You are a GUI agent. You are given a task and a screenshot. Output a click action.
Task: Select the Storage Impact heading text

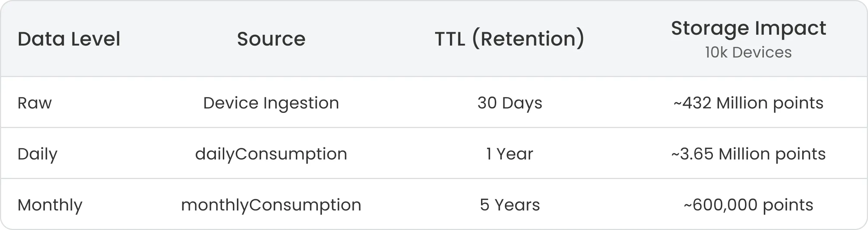coord(748,28)
